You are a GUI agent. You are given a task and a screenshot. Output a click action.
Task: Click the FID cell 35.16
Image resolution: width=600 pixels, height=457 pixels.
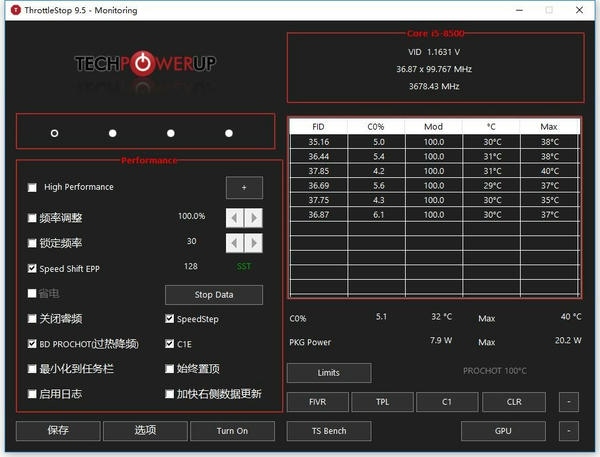tap(319, 142)
